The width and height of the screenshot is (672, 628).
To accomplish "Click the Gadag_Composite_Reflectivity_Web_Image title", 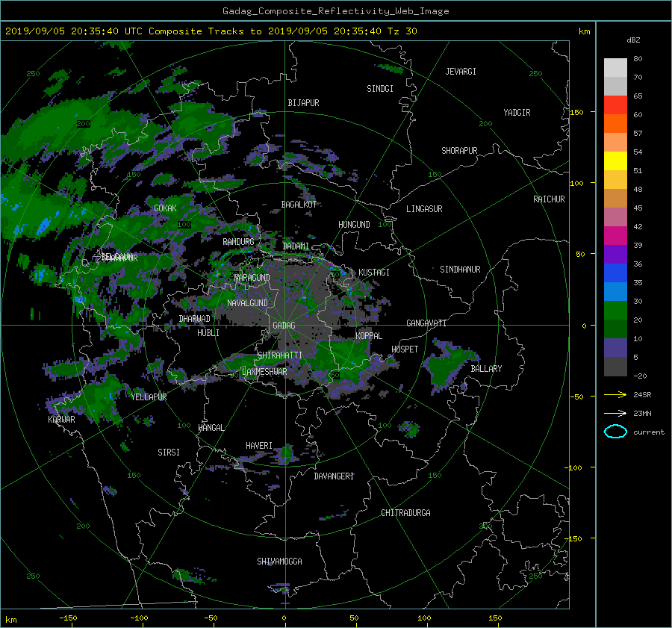I will 335,11.
